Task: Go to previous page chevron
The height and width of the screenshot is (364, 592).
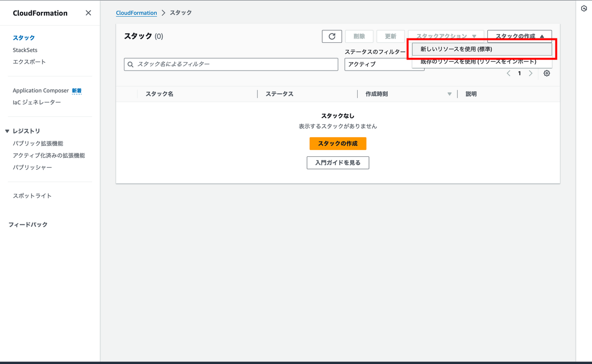Action: 509,73
